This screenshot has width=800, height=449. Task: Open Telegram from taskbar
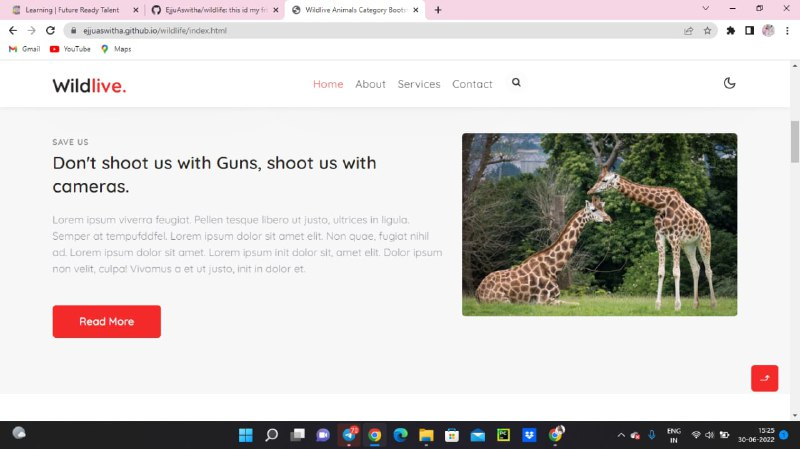click(x=349, y=435)
